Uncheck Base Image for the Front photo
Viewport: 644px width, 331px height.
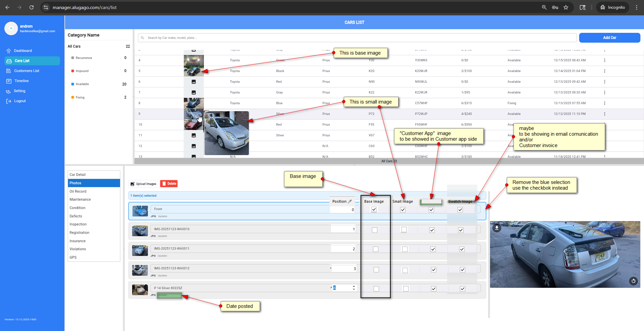pos(374,209)
